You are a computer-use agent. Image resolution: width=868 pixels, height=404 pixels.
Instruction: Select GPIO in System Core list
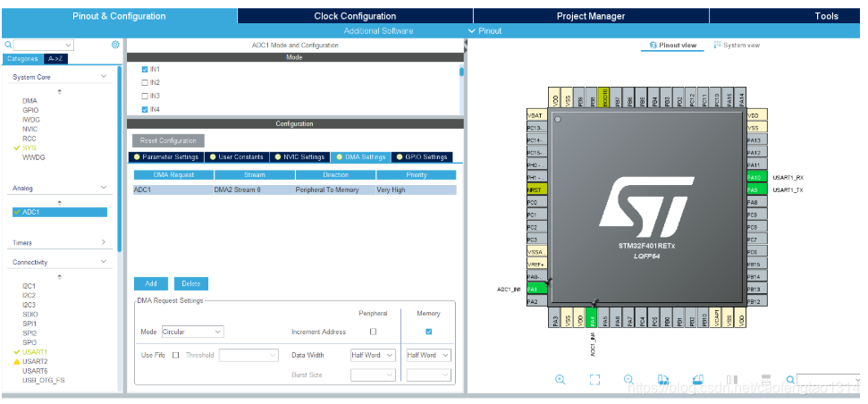(30, 110)
